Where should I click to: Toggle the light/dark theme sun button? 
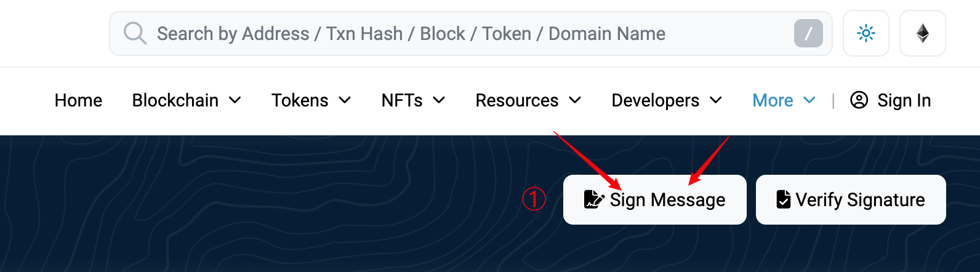(866, 33)
